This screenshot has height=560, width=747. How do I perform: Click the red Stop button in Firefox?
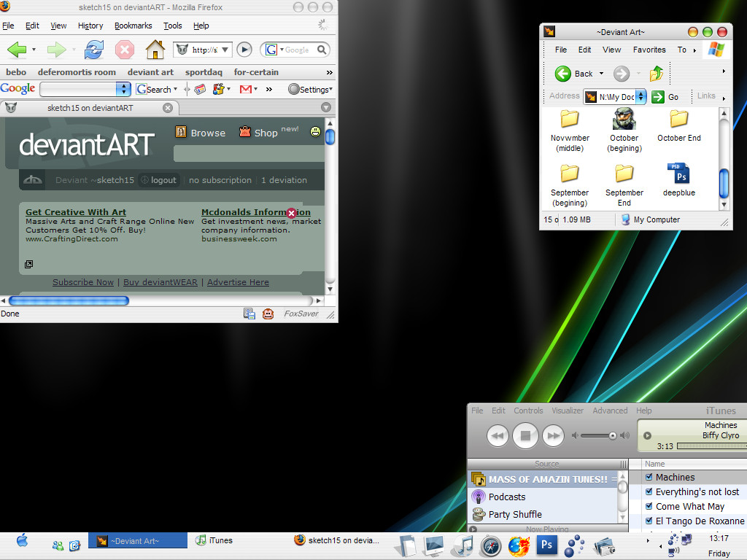click(x=125, y=50)
